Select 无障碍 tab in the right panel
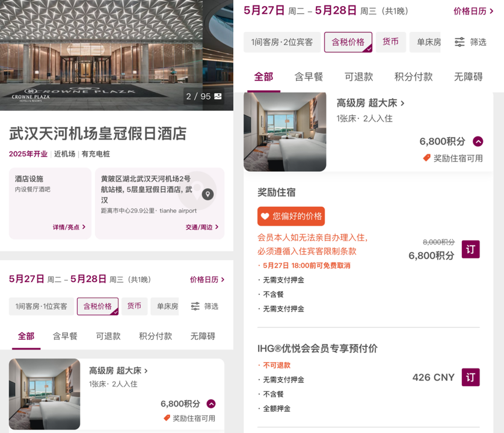 pyautogui.click(x=469, y=77)
